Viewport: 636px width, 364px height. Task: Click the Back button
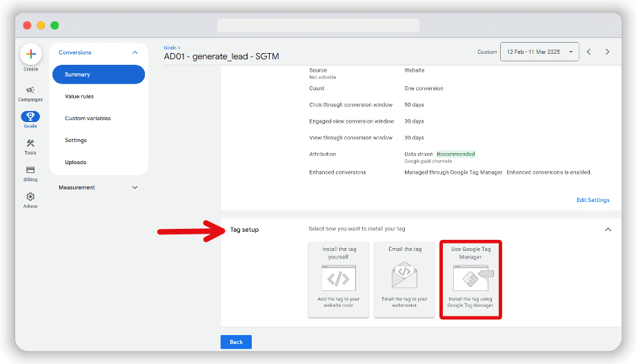pyautogui.click(x=236, y=342)
